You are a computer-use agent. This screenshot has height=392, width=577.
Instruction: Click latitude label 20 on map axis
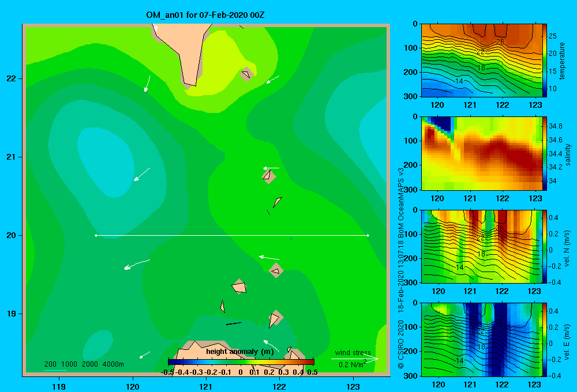(x=12, y=235)
